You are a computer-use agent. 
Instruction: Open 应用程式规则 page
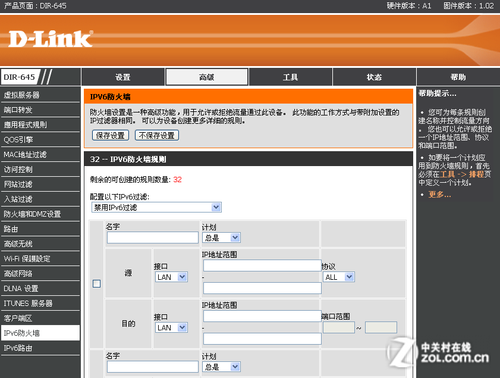click(x=40, y=125)
